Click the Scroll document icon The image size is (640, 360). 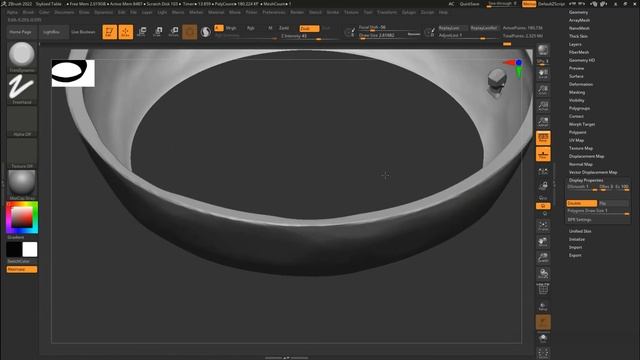(543, 74)
